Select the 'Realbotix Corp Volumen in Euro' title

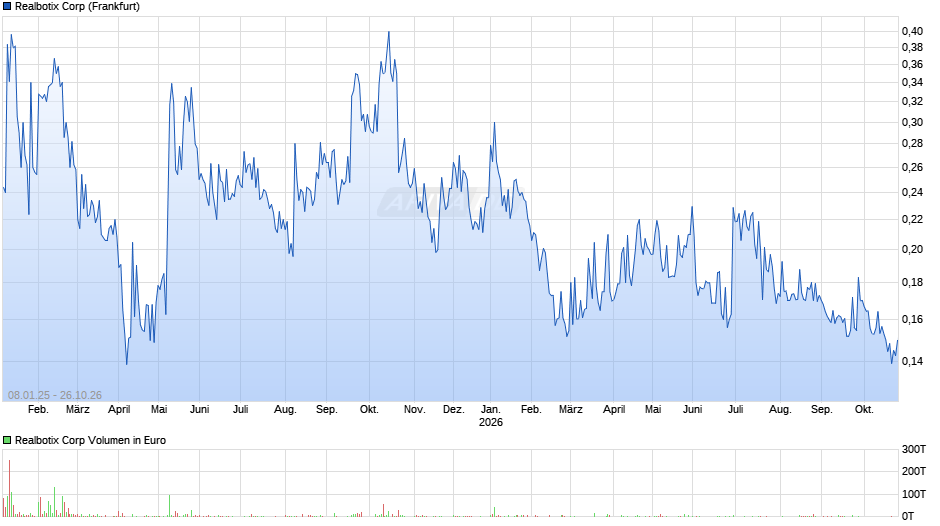pyautogui.click(x=91, y=440)
